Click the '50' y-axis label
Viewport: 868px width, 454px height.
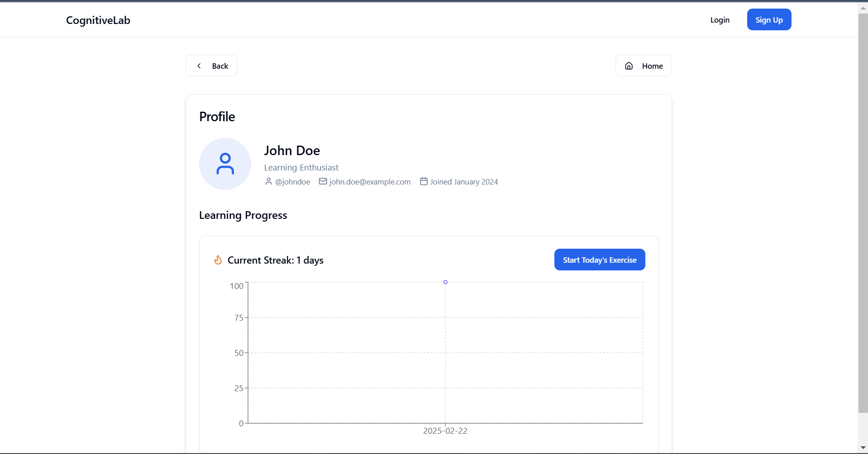click(x=239, y=353)
